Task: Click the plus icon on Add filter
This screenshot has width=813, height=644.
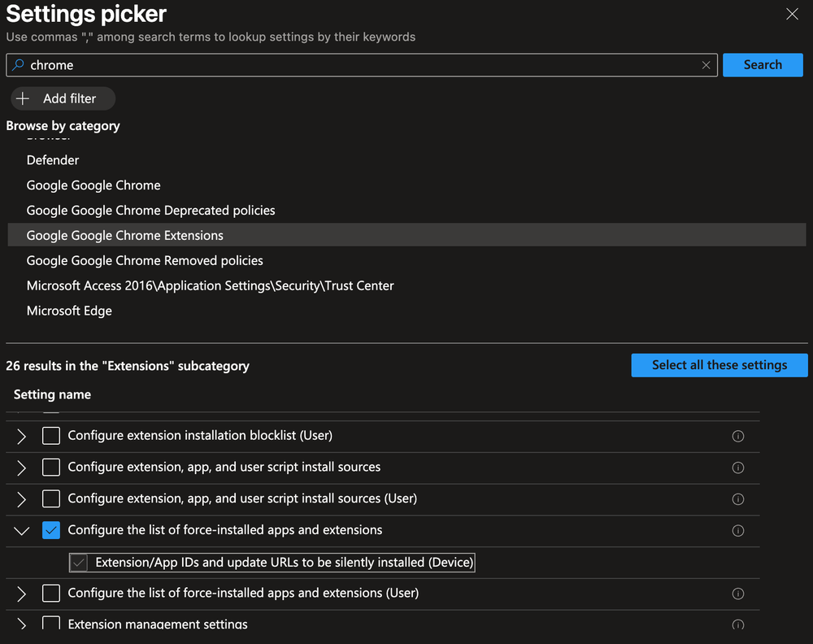Action: pyautogui.click(x=23, y=98)
